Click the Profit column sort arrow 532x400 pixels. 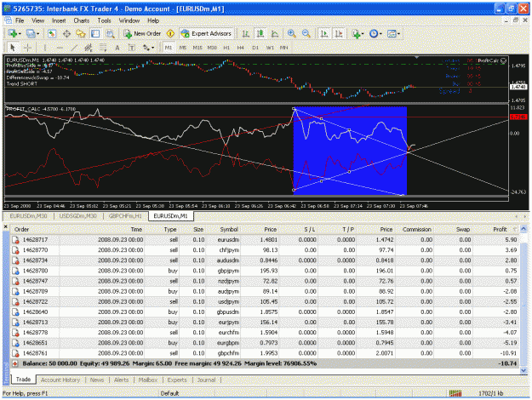[x=515, y=230]
